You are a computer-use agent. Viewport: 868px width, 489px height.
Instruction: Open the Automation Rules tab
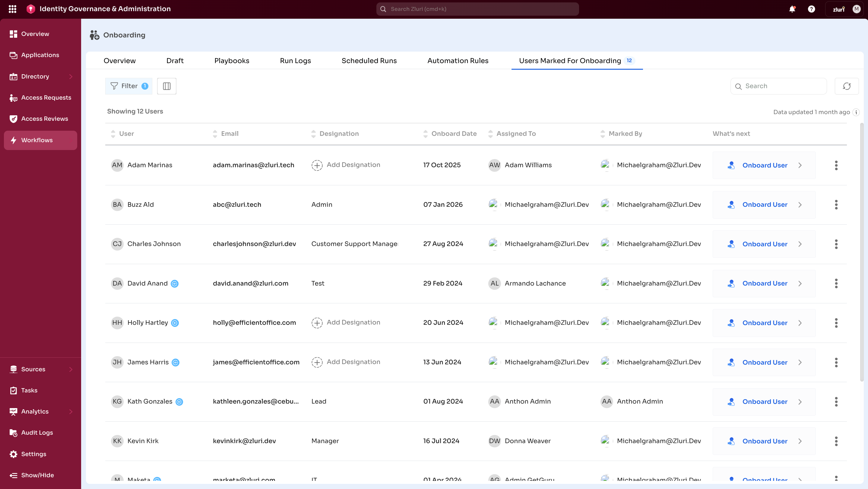[x=458, y=61]
